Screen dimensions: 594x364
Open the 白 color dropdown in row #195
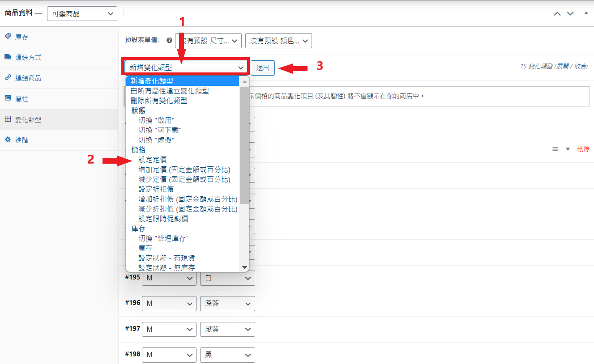(x=227, y=278)
